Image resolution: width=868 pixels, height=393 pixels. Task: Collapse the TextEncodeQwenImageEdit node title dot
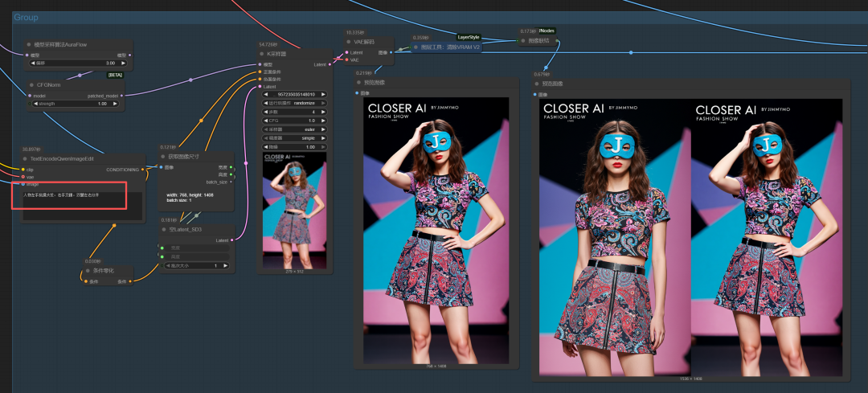[24, 159]
